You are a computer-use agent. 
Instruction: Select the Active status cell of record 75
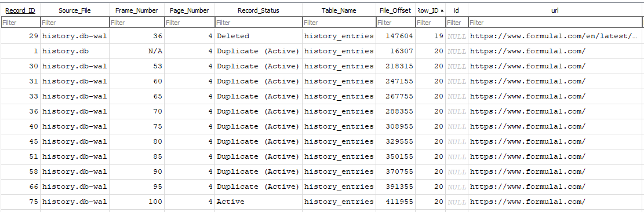click(x=259, y=202)
